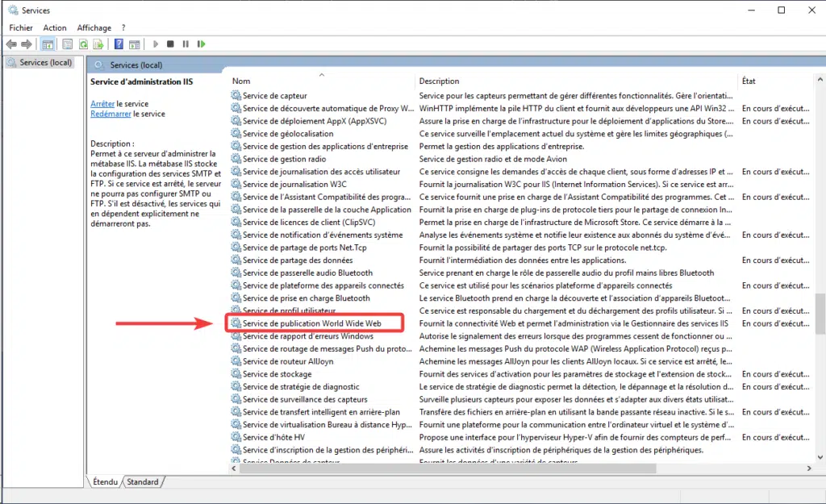The image size is (826, 504).
Task: Click the gear icon beside Service de gestion radio
Action: tap(236, 159)
